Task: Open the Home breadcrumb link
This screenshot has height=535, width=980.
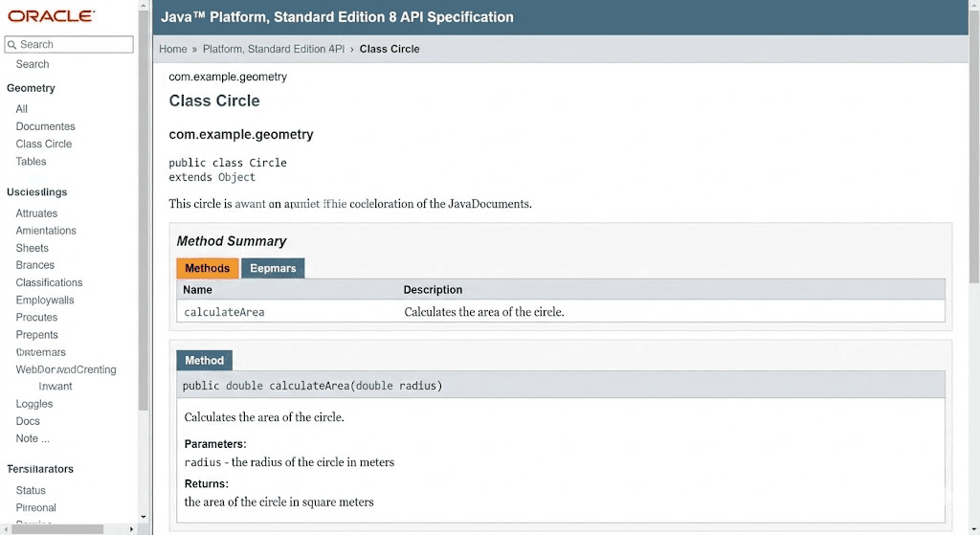Action: (x=172, y=49)
